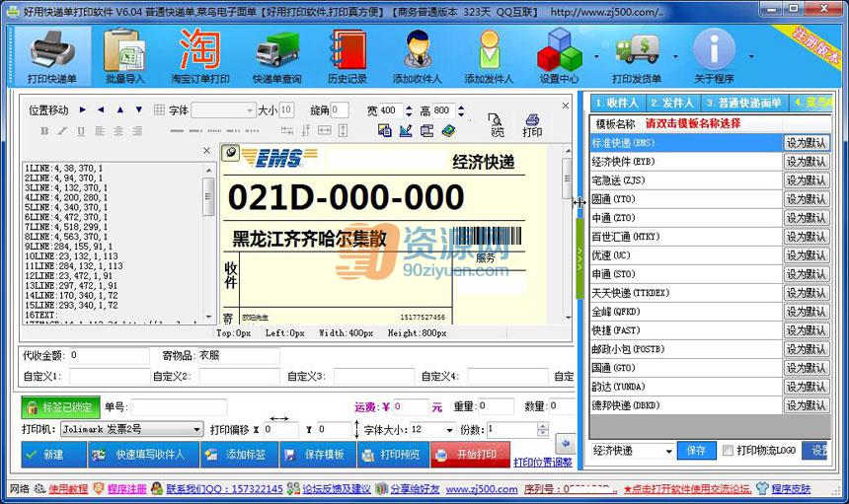Open the Print Express Waybill (打印快递单) tool

pyautogui.click(x=52, y=55)
